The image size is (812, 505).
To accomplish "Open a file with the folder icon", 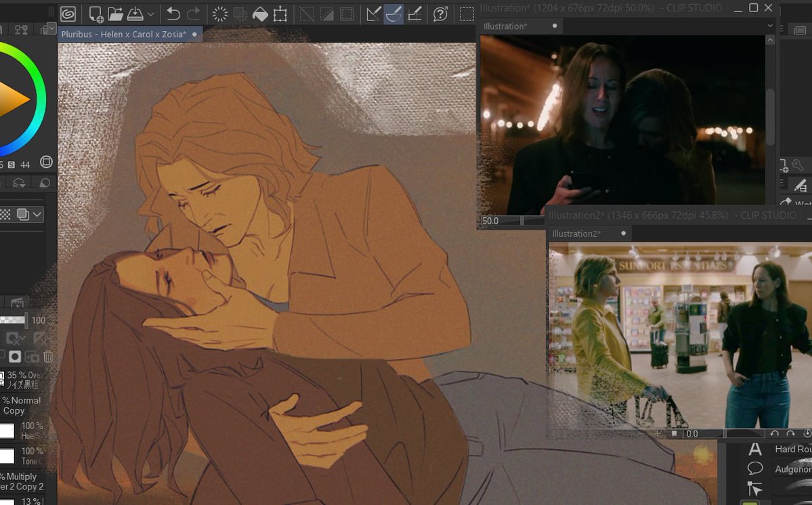I will tap(116, 14).
